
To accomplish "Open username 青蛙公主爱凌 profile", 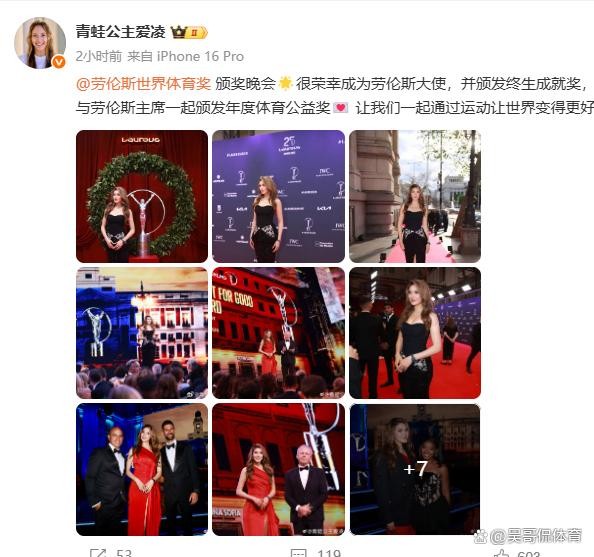I will [120, 32].
